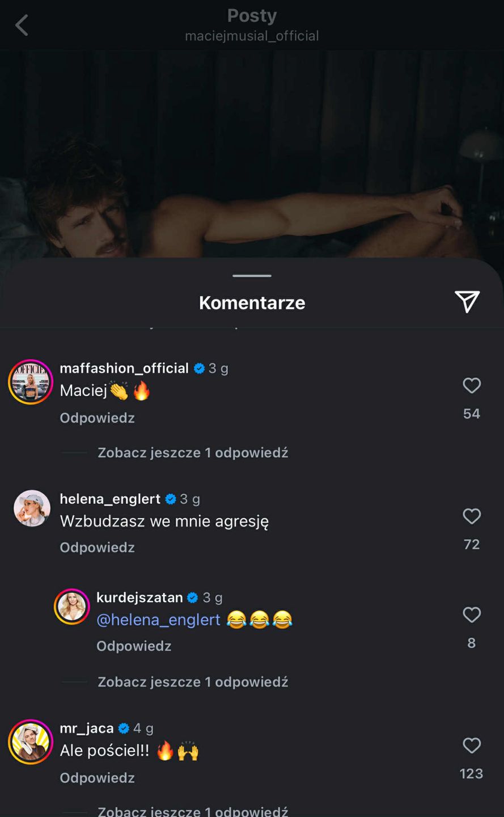Screen dimensions: 504x817
Task: Click the back arrow to return to Posty
Action: [21, 25]
